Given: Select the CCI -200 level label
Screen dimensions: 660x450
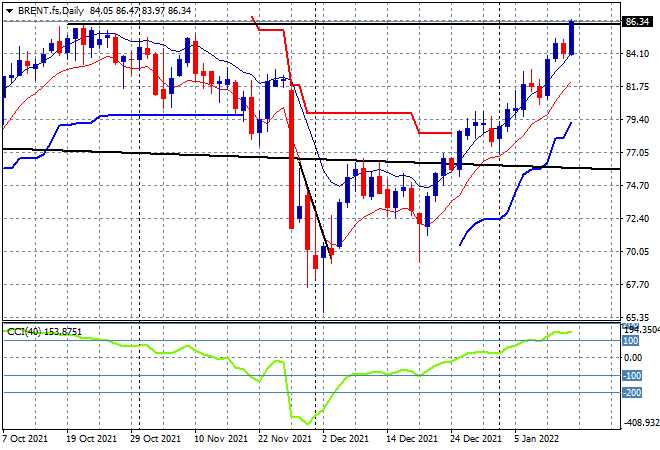Looking at the screenshot, I should click(632, 393).
